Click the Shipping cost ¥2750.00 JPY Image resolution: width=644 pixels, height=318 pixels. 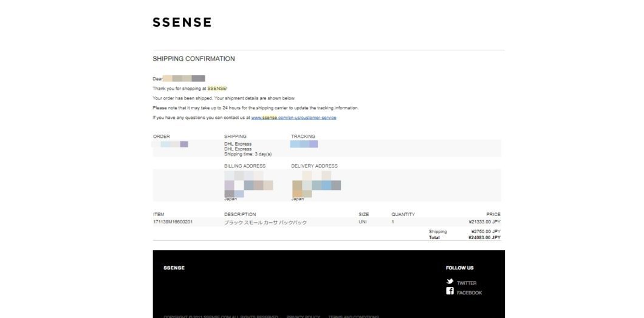click(486, 232)
